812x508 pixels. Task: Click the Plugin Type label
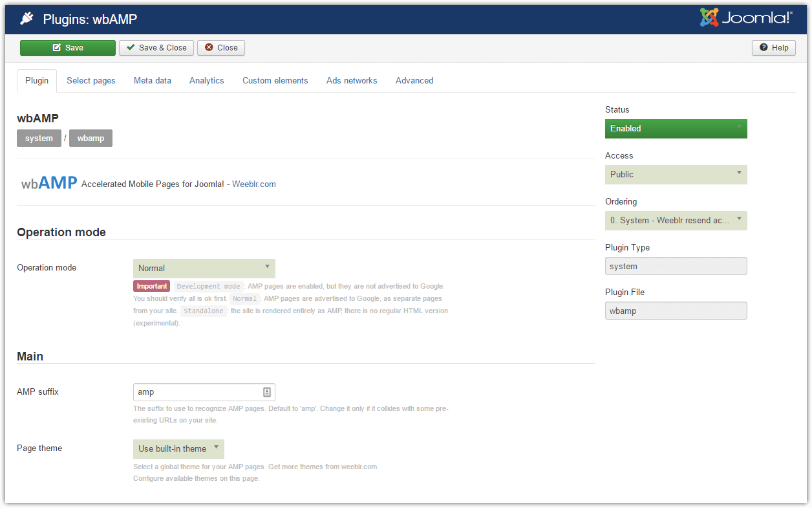coord(628,248)
